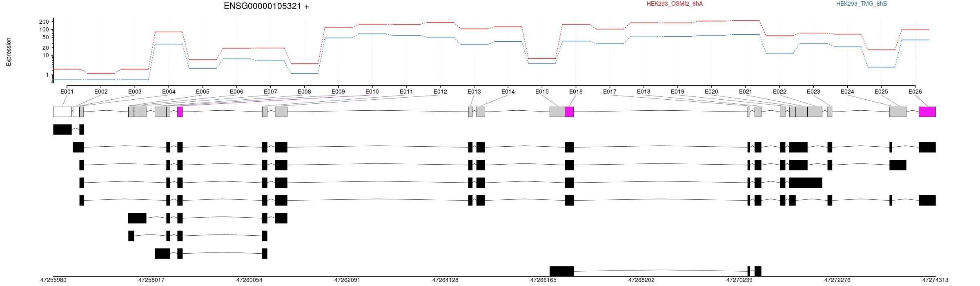Click y-axis tick value 200

click(x=44, y=22)
